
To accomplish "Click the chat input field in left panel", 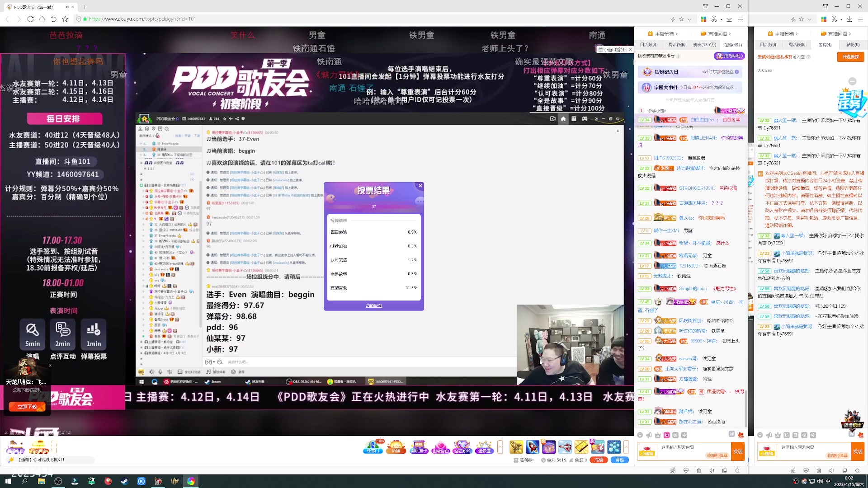I will click(x=693, y=451).
